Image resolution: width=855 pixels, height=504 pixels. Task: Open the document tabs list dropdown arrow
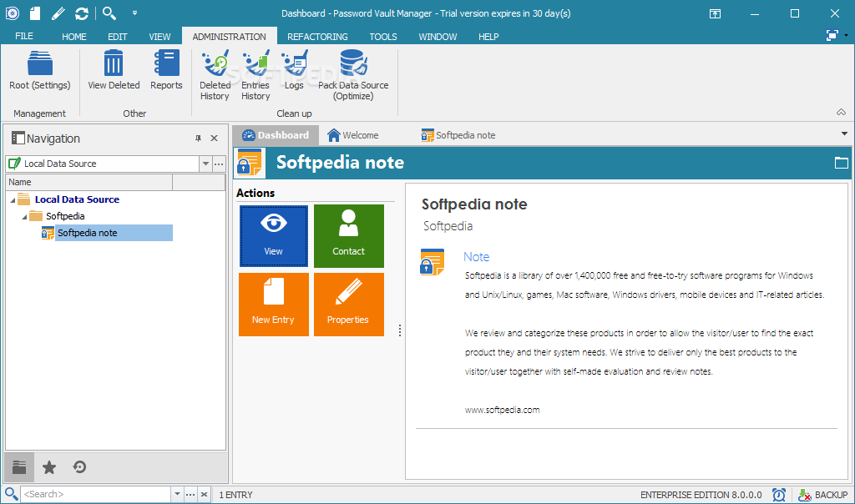click(844, 134)
